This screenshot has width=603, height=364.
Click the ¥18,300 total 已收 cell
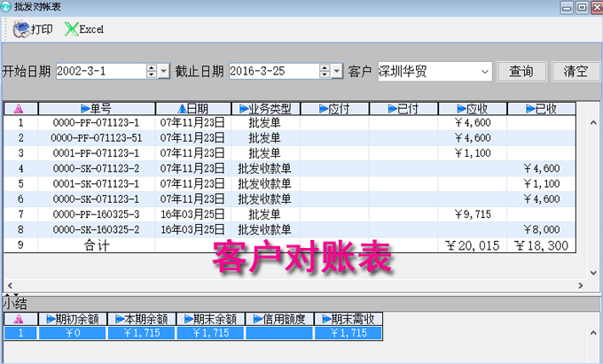(x=542, y=245)
